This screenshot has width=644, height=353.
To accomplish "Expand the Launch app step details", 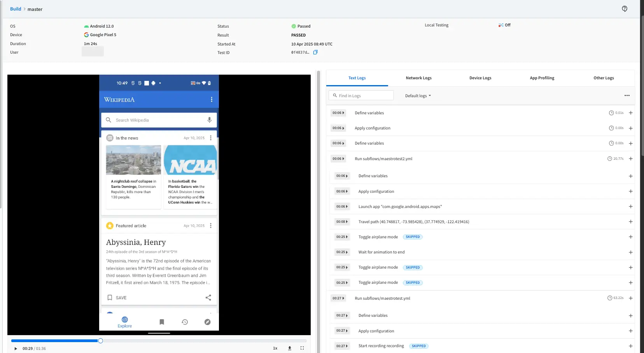I will [x=630, y=206].
